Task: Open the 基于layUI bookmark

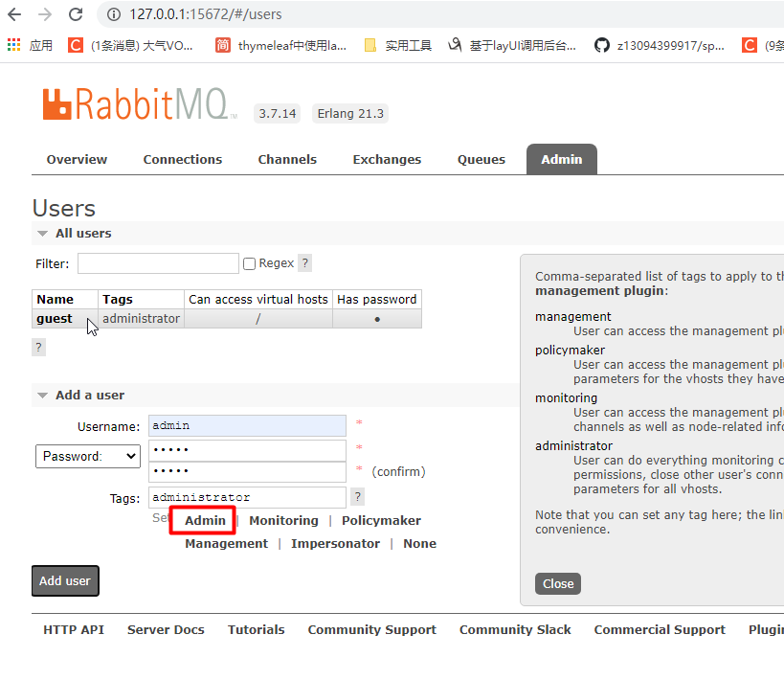Action: tap(512, 46)
